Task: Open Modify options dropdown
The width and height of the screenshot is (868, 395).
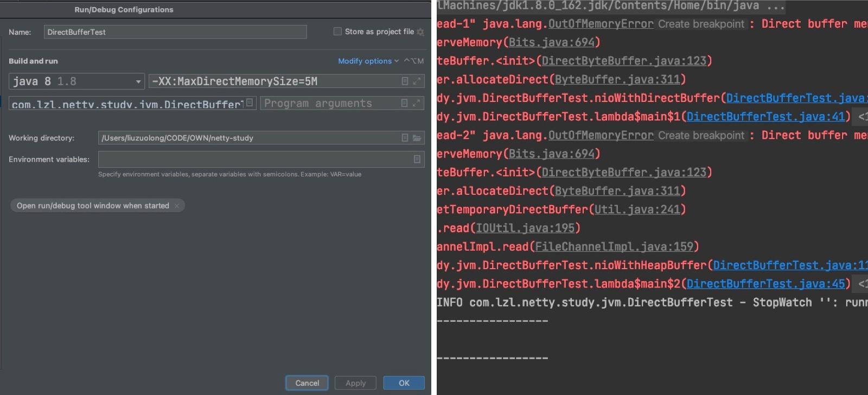Action: point(368,61)
